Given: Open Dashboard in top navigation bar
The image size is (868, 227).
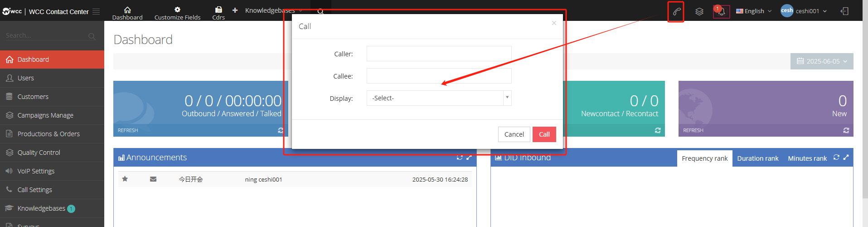Looking at the screenshot, I should (127, 13).
